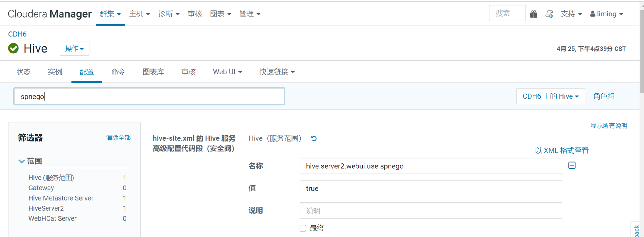Image resolution: width=644 pixels, height=237 pixels.
Task: Collapse the 范围 filter section
Action: coord(22,161)
